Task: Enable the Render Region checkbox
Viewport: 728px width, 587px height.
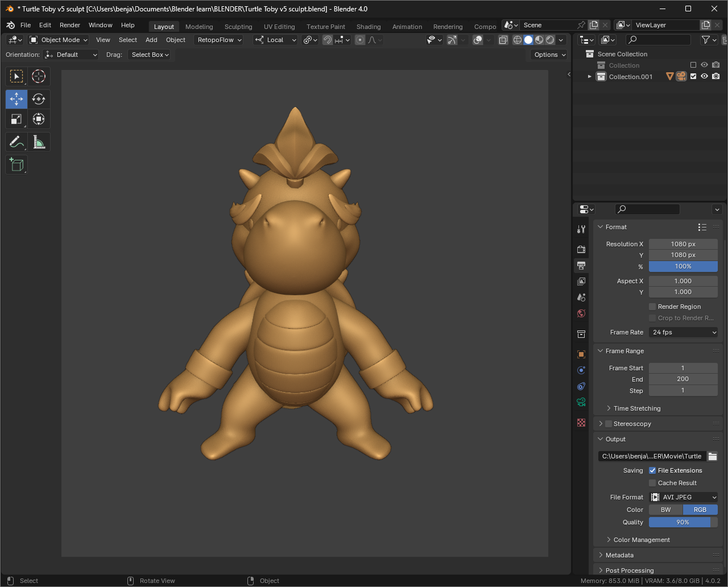Action: (652, 307)
